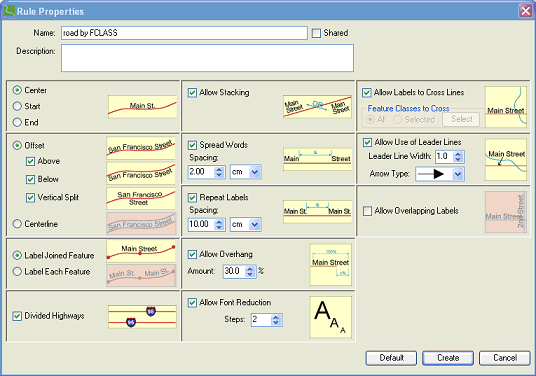This screenshot has height=376, width=536.
Task: Click the Rule Properties title bar icon
Action: pyautogui.click(x=9, y=11)
